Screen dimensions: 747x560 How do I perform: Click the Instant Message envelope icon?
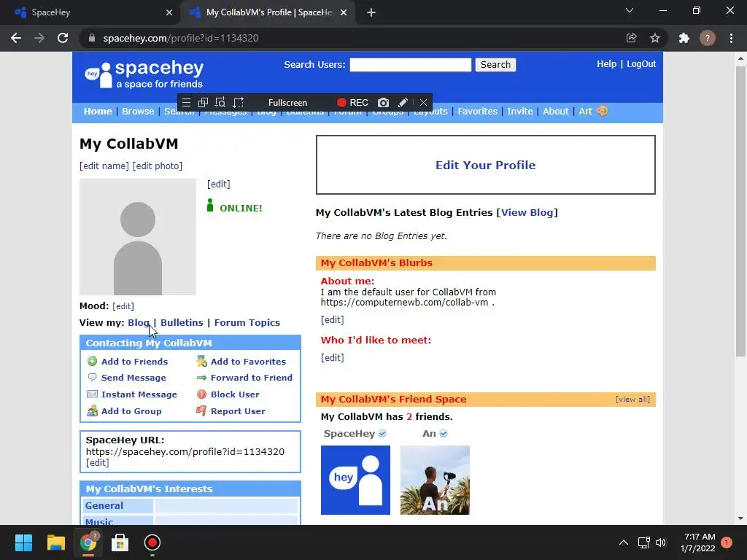point(93,394)
